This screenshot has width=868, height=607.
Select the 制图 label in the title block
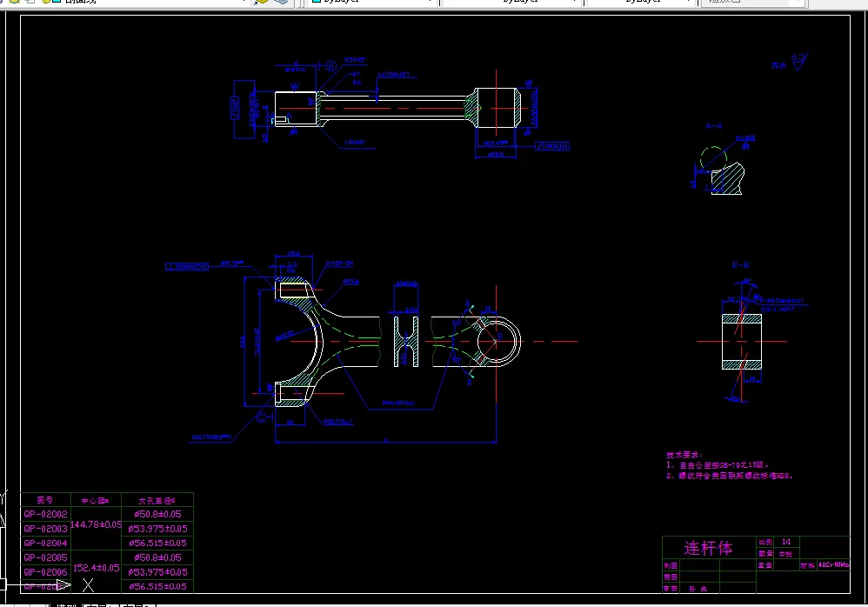tap(671, 565)
